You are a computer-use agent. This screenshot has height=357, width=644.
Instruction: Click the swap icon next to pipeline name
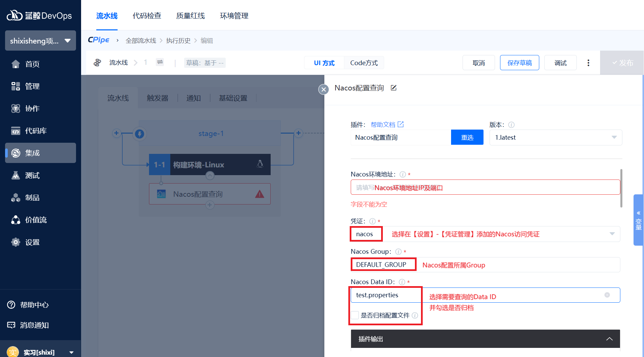click(160, 62)
